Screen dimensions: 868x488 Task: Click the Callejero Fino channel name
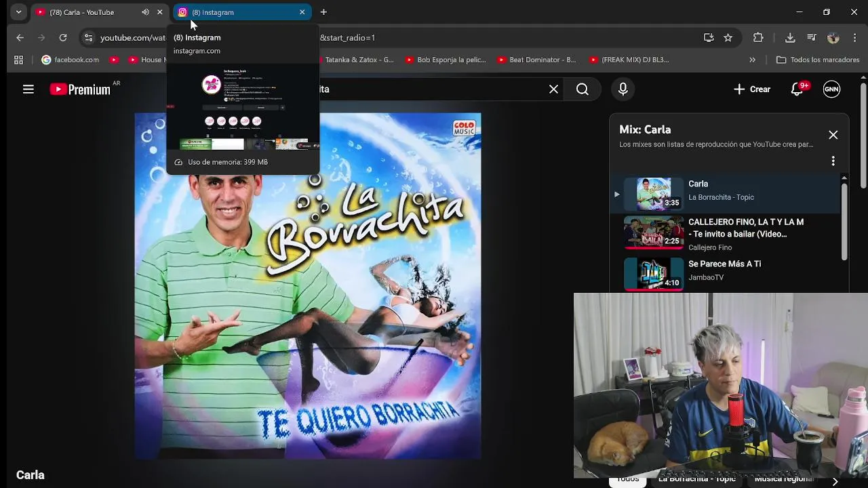pyautogui.click(x=710, y=247)
